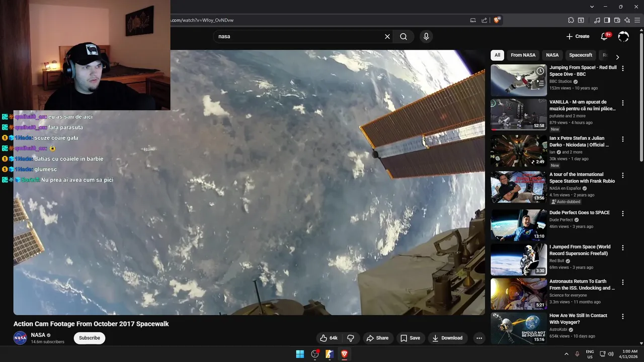Viewport: 644px width, 362px height.
Task: Select the From NASA filter chip
Action: click(523, 55)
